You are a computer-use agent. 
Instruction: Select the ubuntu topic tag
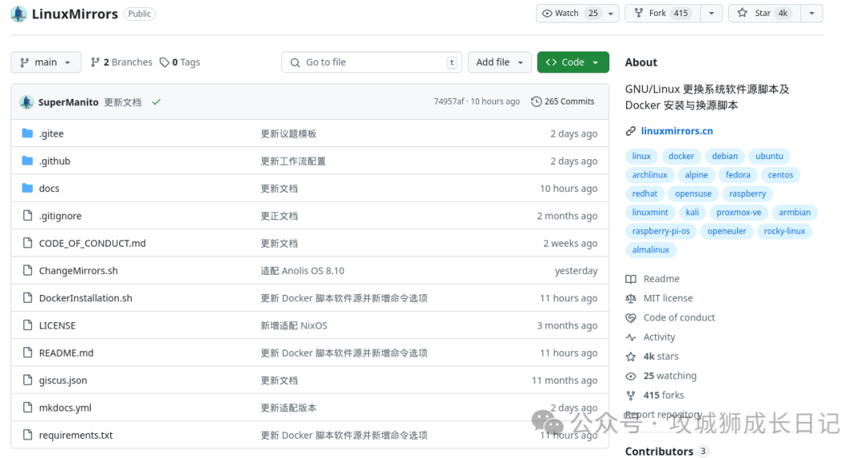pyautogui.click(x=769, y=156)
